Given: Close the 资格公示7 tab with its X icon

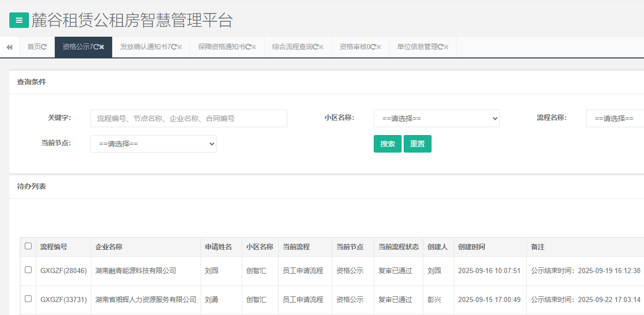Looking at the screenshot, I should [x=102, y=47].
